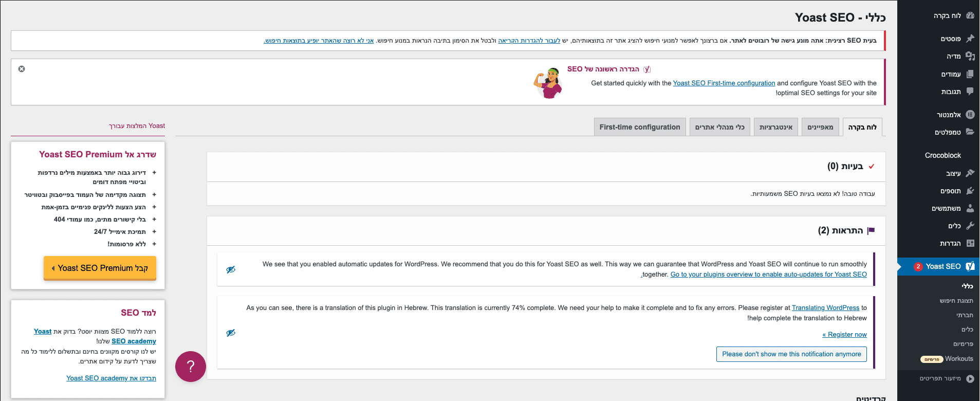Click the שדרג אל Yoast SEO Premium heading
980x401 pixels.
(98, 154)
